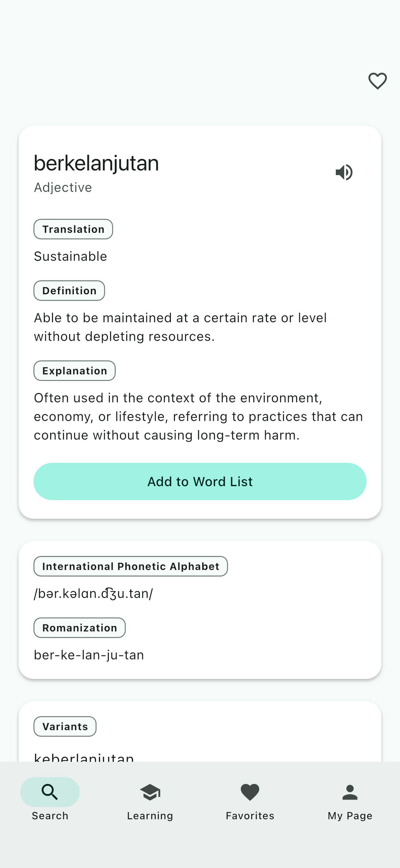Select the Learning tab label
This screenshot has height=868, width=400.
(150, 816)
